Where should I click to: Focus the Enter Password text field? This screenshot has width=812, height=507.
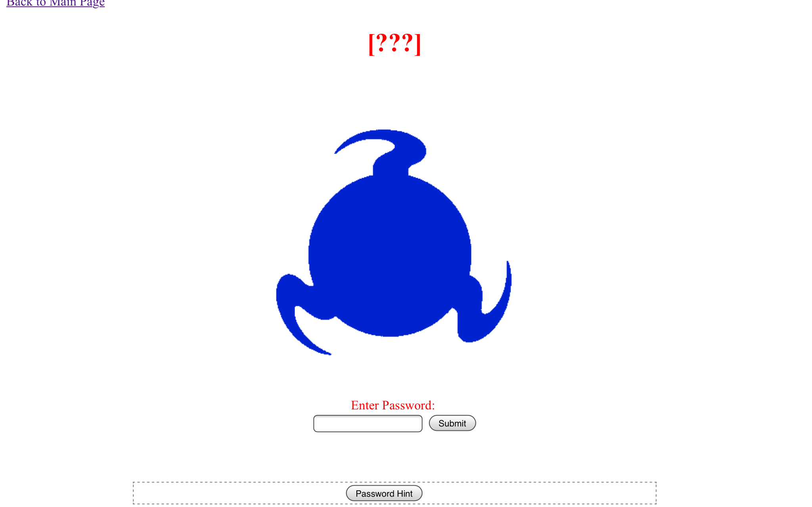click(x=368, y=423)
